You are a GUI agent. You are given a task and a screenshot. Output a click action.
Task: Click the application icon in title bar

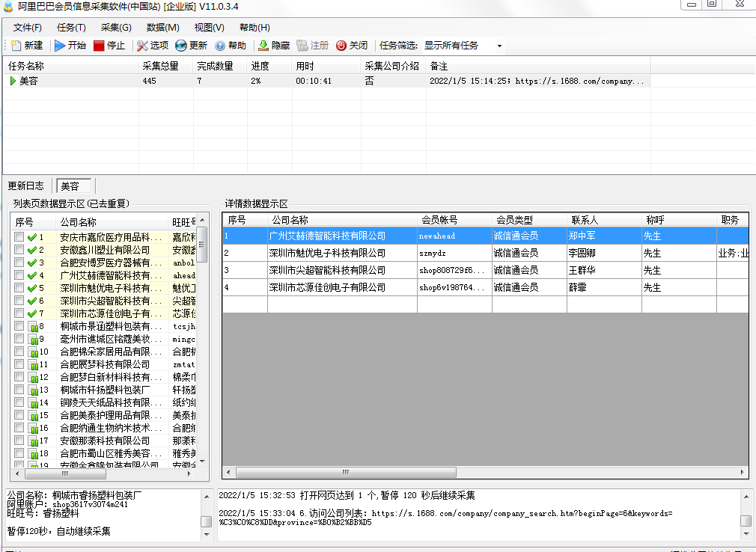point(8,6)
